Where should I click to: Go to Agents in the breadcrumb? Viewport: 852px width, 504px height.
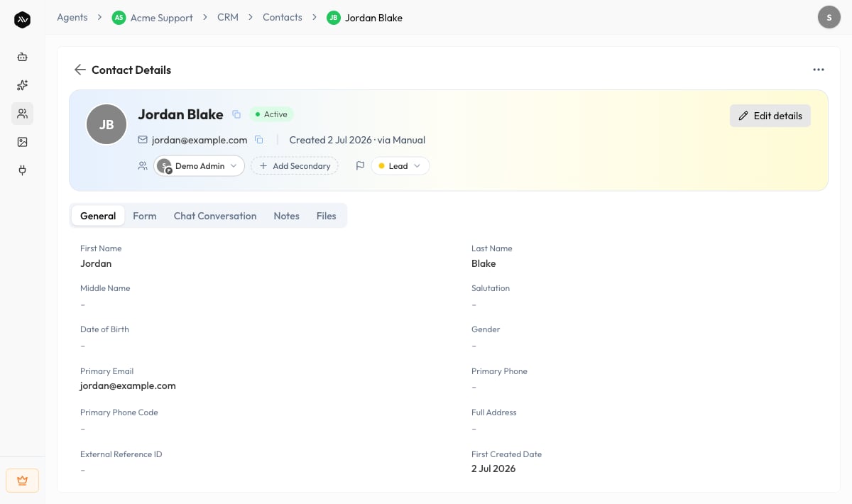(72, 17)
